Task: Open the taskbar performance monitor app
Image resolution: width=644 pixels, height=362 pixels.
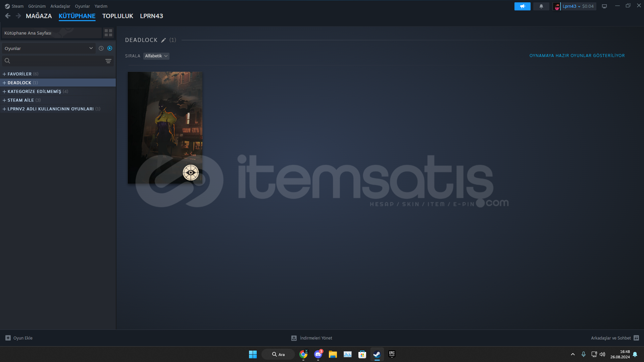Action: (x=347, y=354)
